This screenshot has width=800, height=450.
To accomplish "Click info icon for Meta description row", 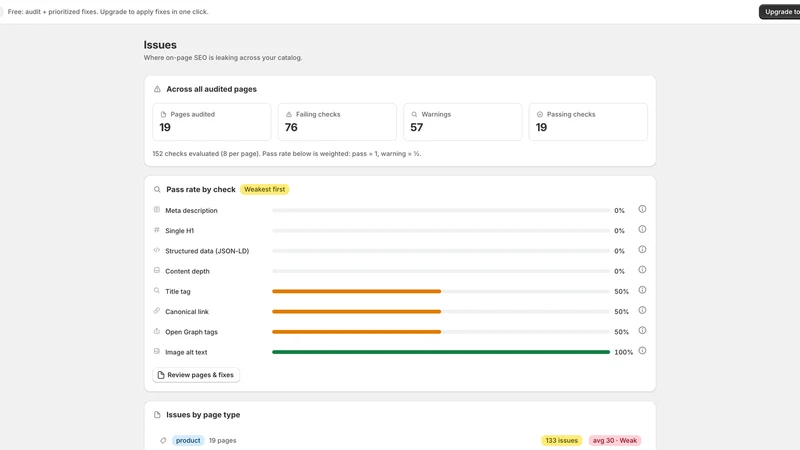I will click(x=642, y=209).
